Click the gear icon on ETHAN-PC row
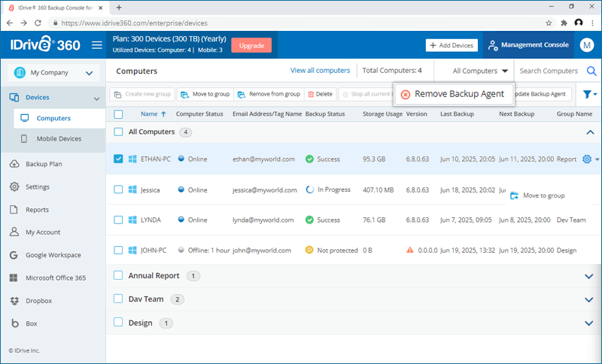 pyautogui.click(x=588, y=159)
